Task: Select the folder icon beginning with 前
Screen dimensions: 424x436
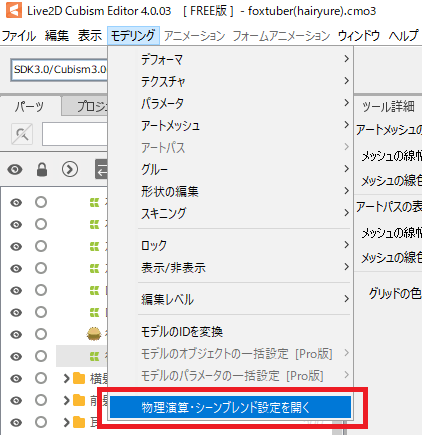Action: click(79, 400)
